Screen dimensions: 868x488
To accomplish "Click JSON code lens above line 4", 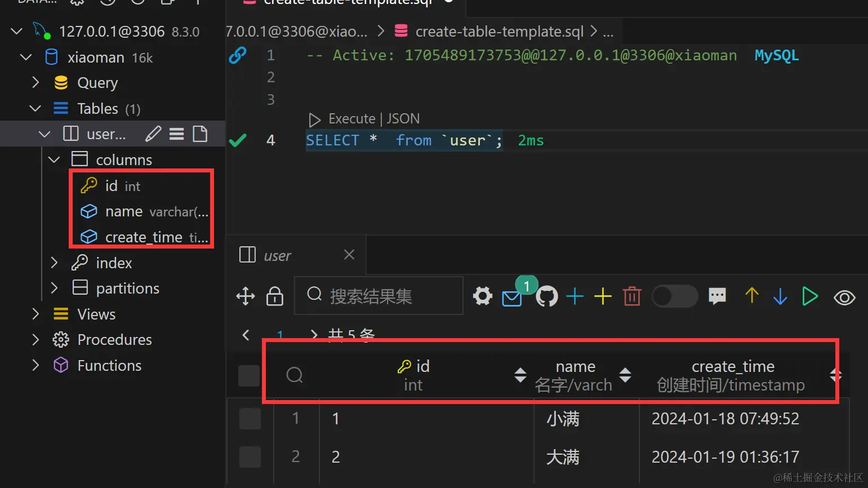I will coord(403,119).
